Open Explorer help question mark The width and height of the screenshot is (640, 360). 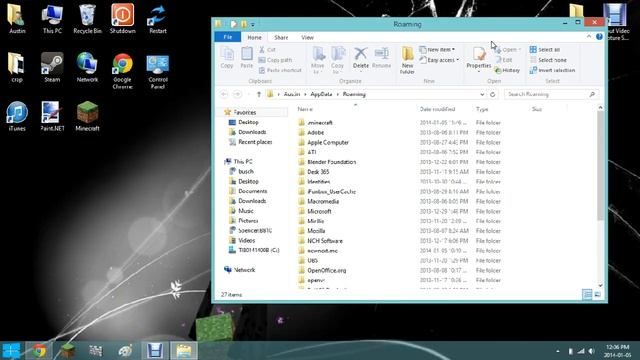coord(599,37)
